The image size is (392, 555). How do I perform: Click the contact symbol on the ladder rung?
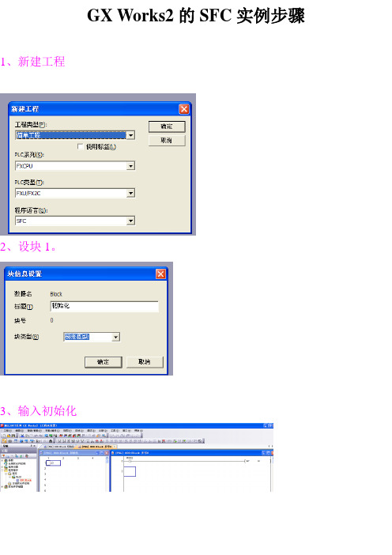point(130,461)
